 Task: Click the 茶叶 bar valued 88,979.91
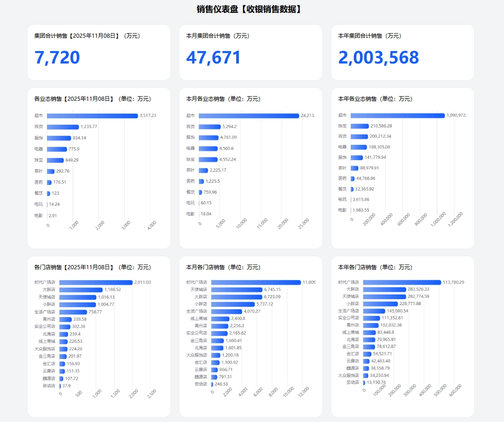(354, 168)
